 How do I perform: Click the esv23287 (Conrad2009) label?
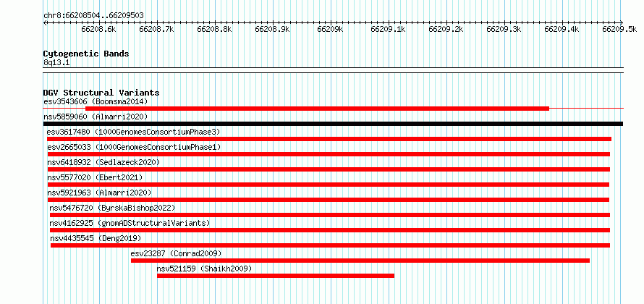[x=177, y=253]
